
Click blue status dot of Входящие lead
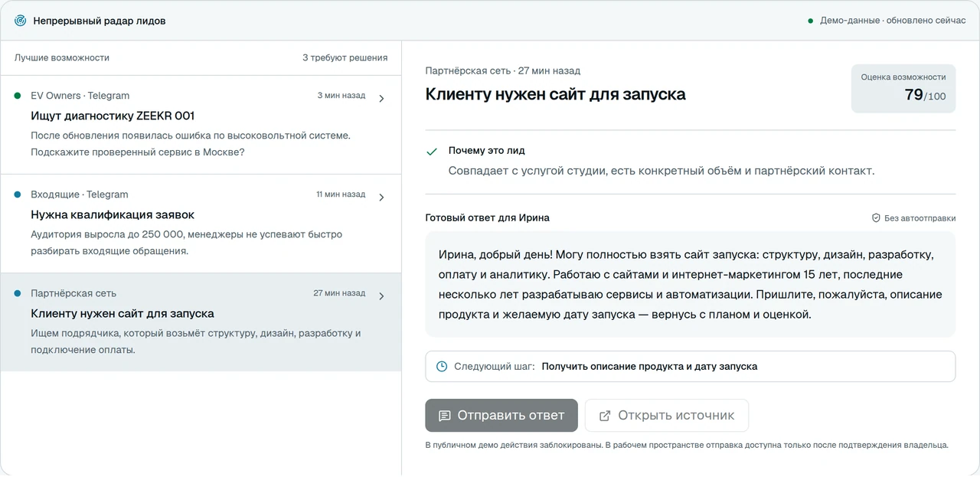pyautogui.click(x=18, y=194)
